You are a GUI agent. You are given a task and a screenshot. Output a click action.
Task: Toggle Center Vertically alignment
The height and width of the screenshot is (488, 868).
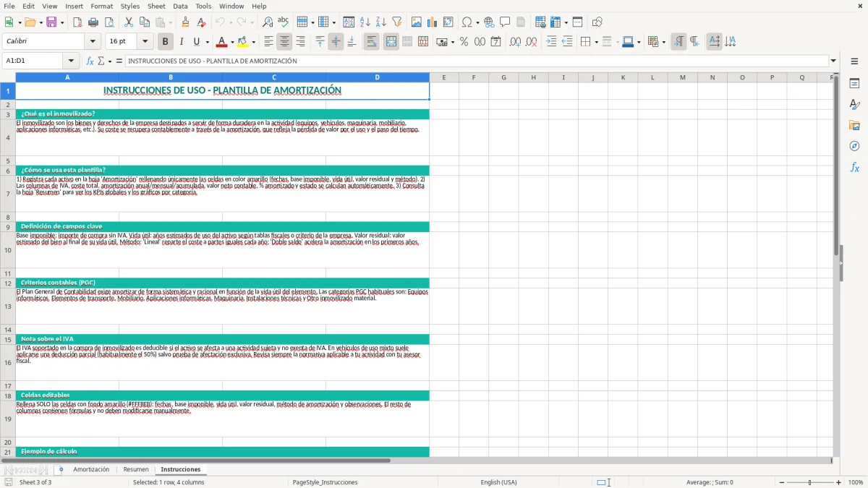point(336,42)
